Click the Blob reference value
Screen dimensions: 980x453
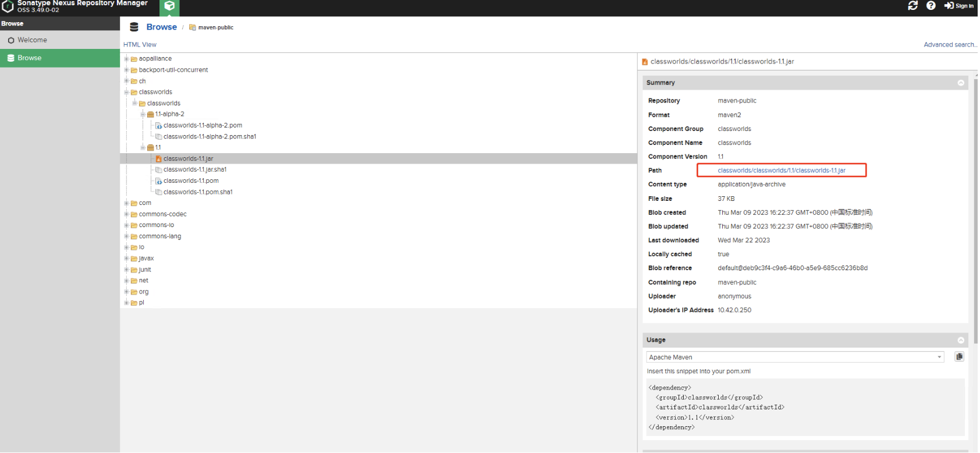coord(793,268)
